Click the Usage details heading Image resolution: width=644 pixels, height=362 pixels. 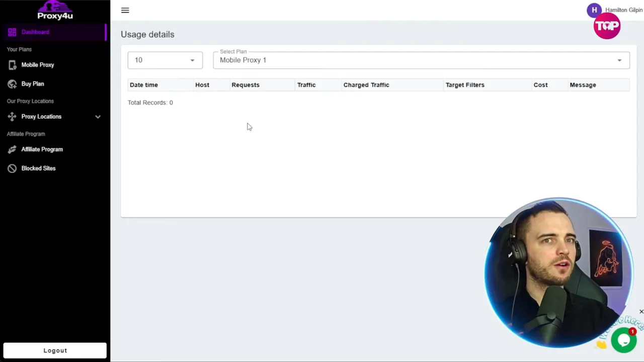point(147,34)
